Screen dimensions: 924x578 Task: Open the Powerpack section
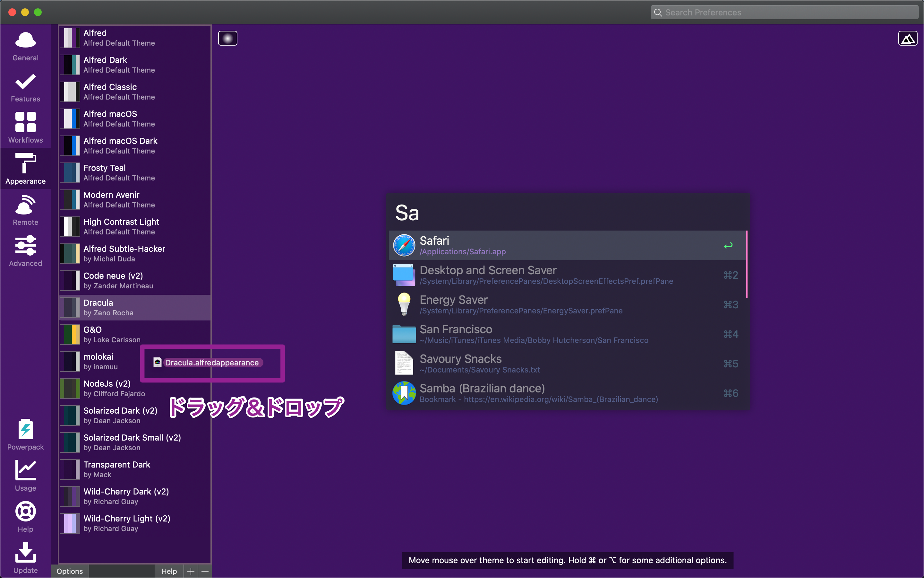pos(26,435)
